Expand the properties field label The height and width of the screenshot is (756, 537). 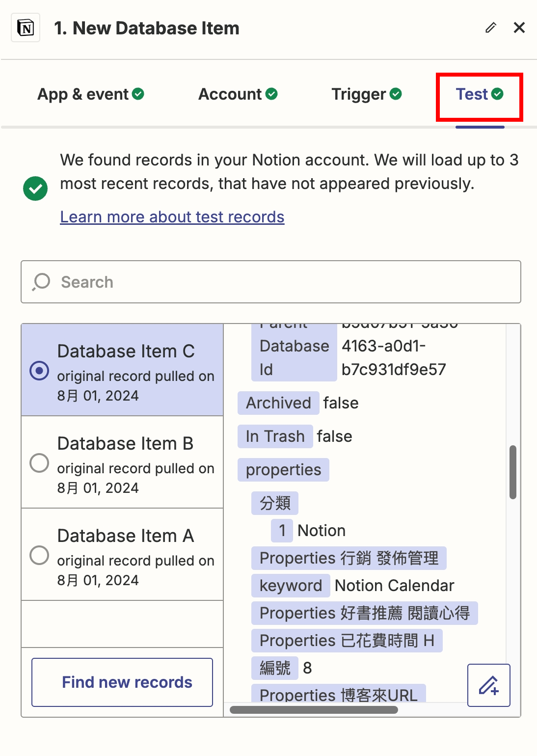283,470
